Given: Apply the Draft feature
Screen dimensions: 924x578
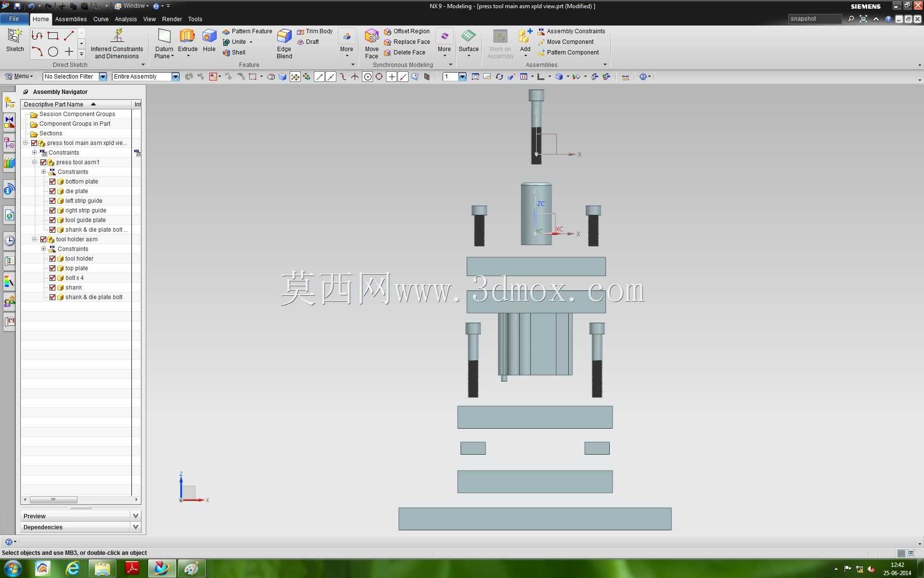Looking at the screenshot, I should coord(308,42).
